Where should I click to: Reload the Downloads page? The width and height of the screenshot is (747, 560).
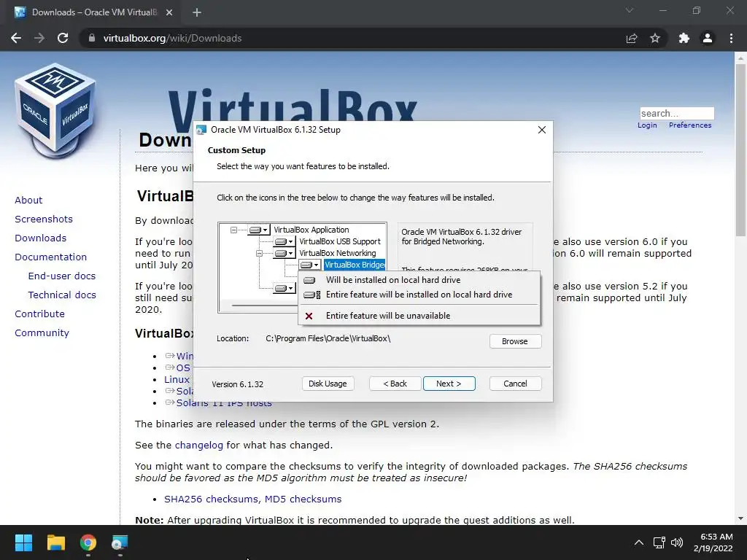63,38
